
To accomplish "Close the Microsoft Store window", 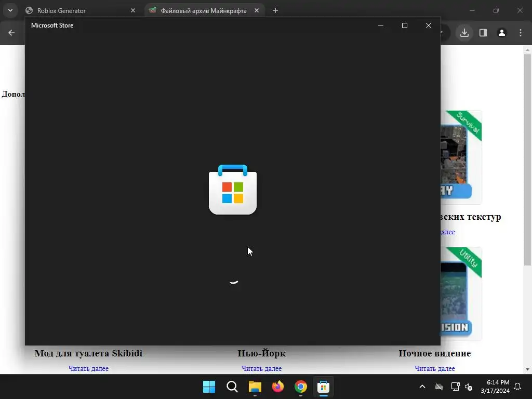I will pos(429,25).
